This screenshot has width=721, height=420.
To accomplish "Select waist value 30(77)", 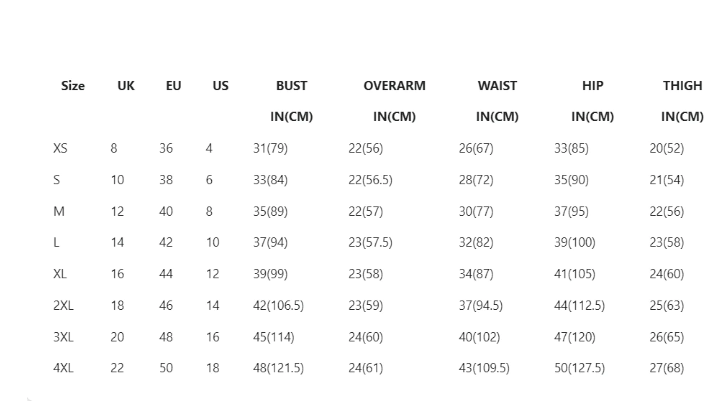I will coord(476,212).
